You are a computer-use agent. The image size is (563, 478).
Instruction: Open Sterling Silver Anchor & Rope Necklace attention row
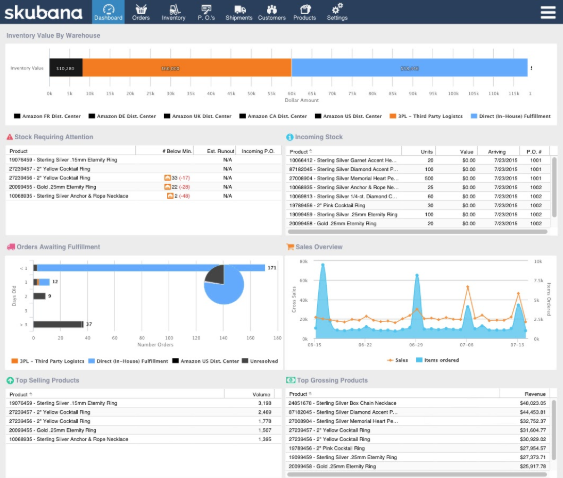(x=144, y=196)
